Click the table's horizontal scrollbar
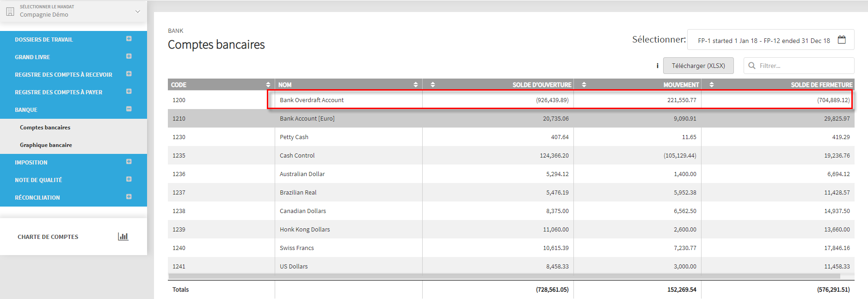Screen dimensions: 868x299 click(x=504, y=276)
